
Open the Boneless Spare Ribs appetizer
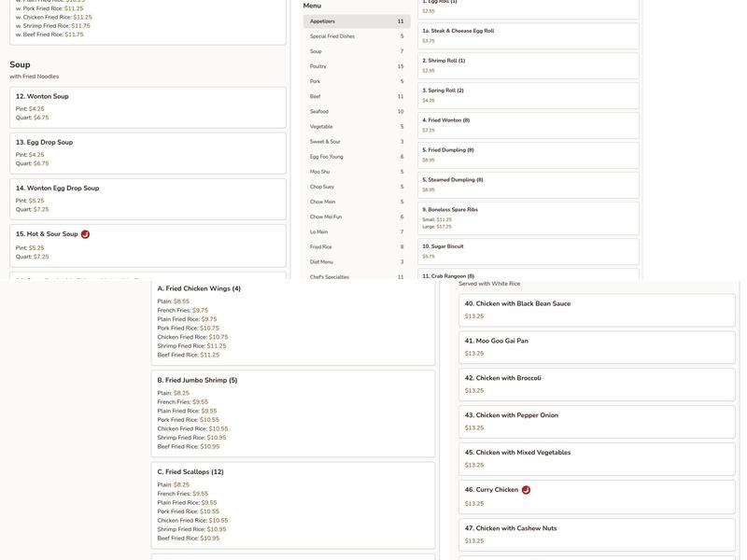[x=528, y=218]
